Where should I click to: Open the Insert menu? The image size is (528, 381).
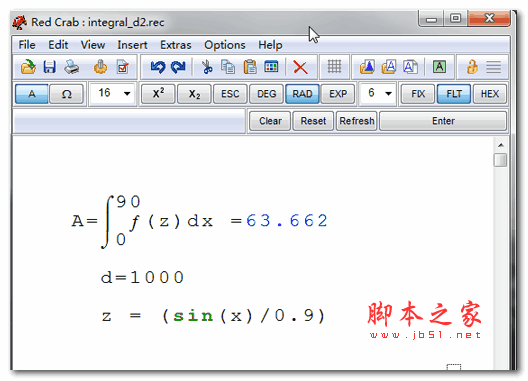(132, 45)
